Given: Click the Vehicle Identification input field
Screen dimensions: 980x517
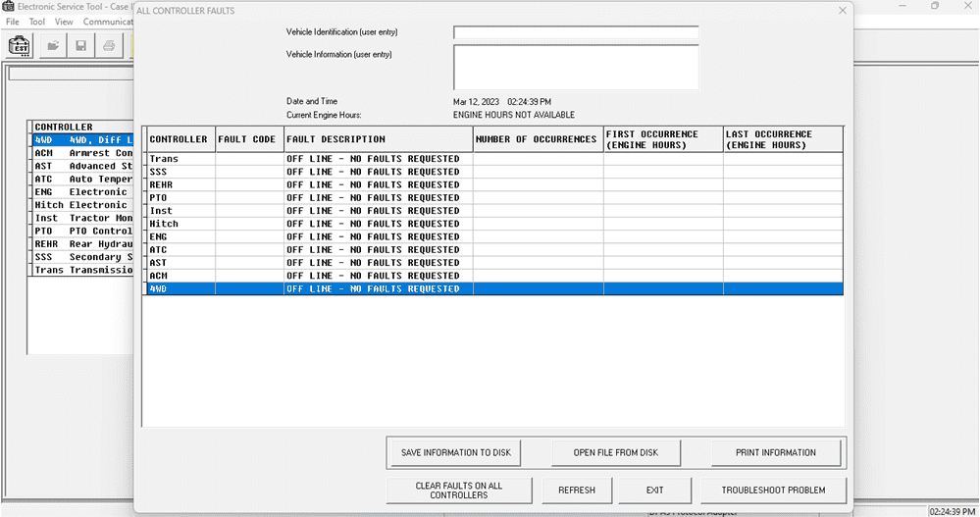Looking at the screenshot, I should pyautogui.click(x=576, y=32).
